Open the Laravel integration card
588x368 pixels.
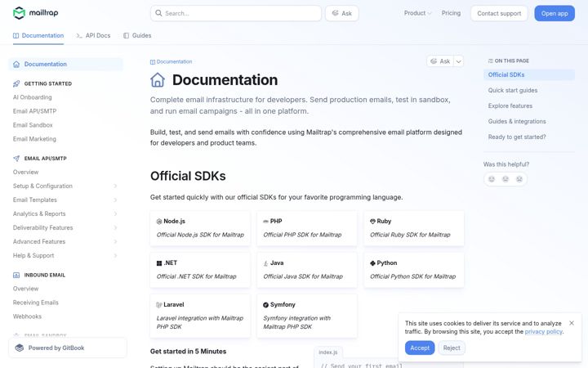click(x=200, y=316)
